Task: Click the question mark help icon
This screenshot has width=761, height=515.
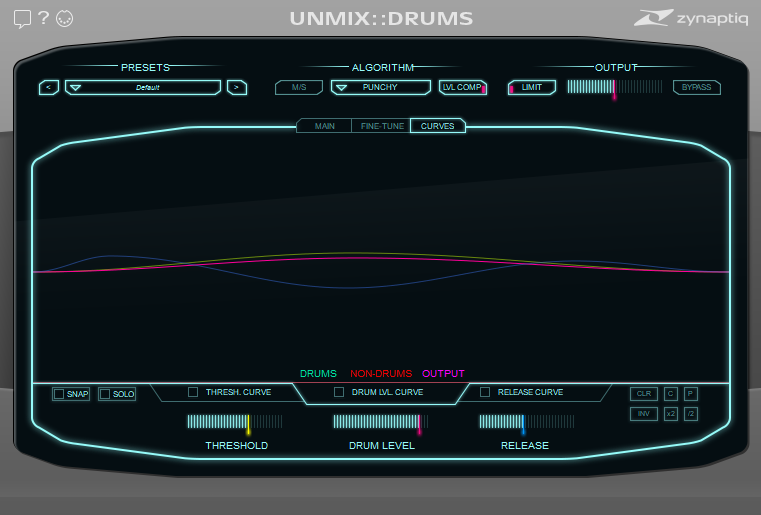Action: (43, 18)
